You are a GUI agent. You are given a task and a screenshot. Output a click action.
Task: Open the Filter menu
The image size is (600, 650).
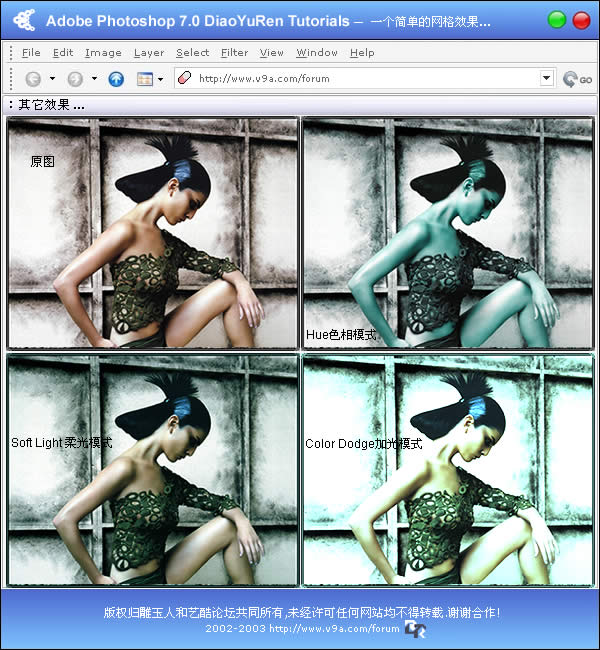[234, 53]
